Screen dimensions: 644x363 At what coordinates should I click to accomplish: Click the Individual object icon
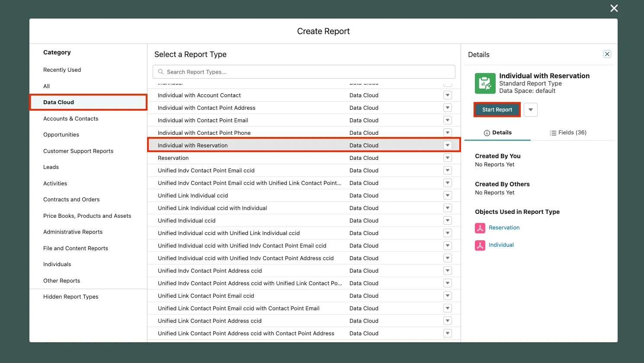[480, 245]
